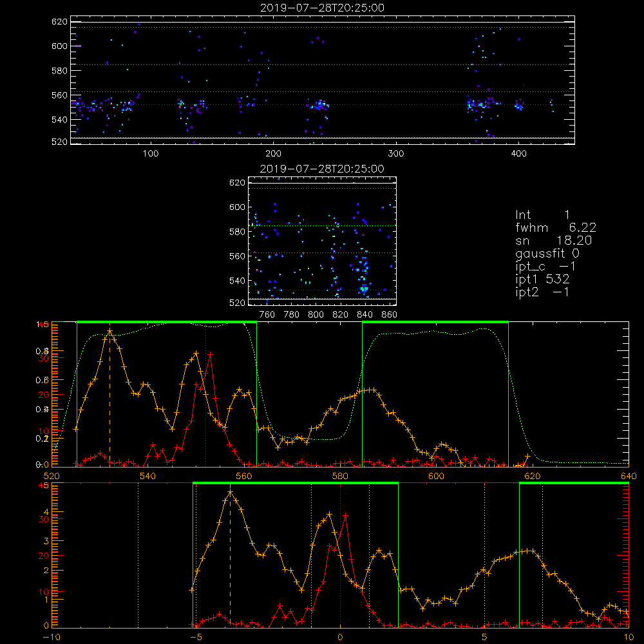644x644 pixels.
Task: Select the "gaussfit 0" parameter text
Action: coord(547,254)
